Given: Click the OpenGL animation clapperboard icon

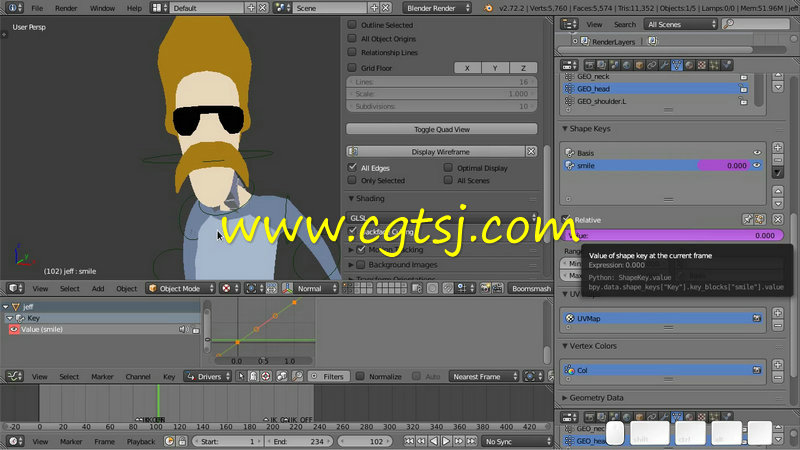Looking at the screenshot, I should point(497,288).
